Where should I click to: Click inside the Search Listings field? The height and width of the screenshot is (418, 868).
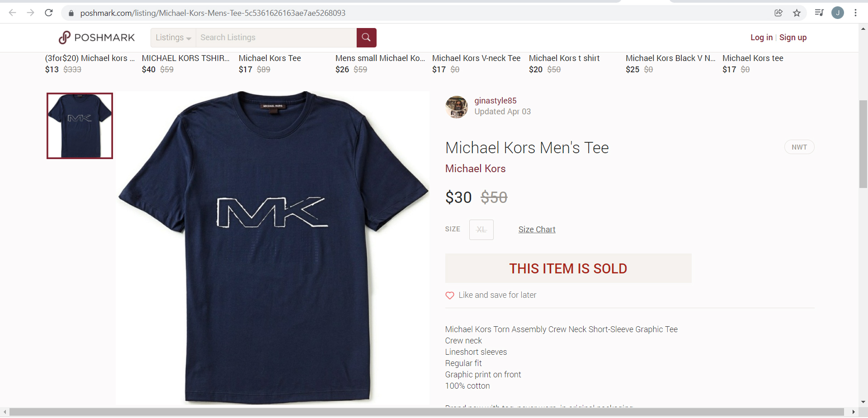click(276, 38)
